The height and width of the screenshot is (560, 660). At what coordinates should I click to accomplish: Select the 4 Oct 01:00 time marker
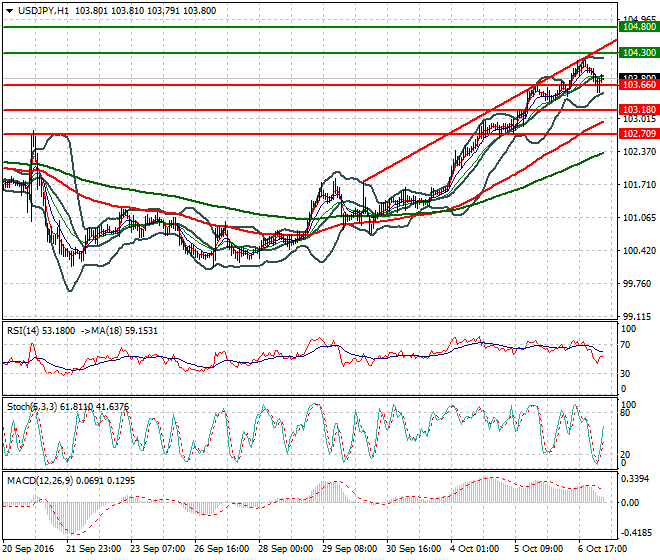point(474,549)
